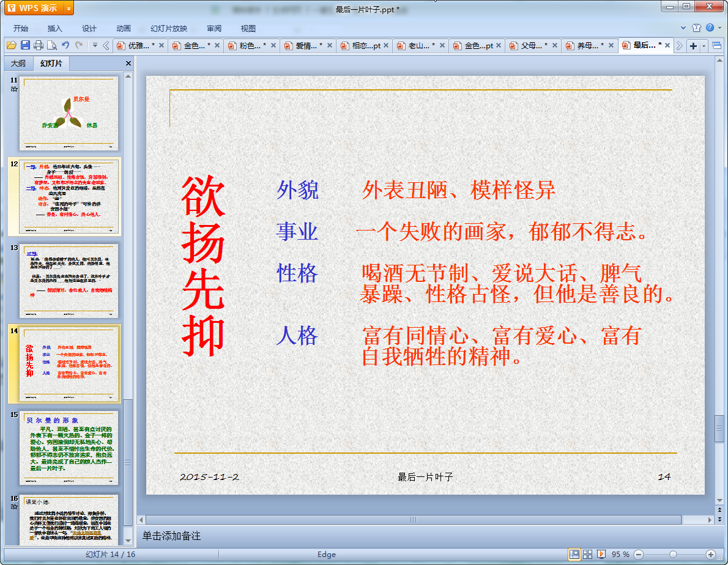Open the 幻灯片放映 menu
Screen dimensions: 728x565
(168, 28)
